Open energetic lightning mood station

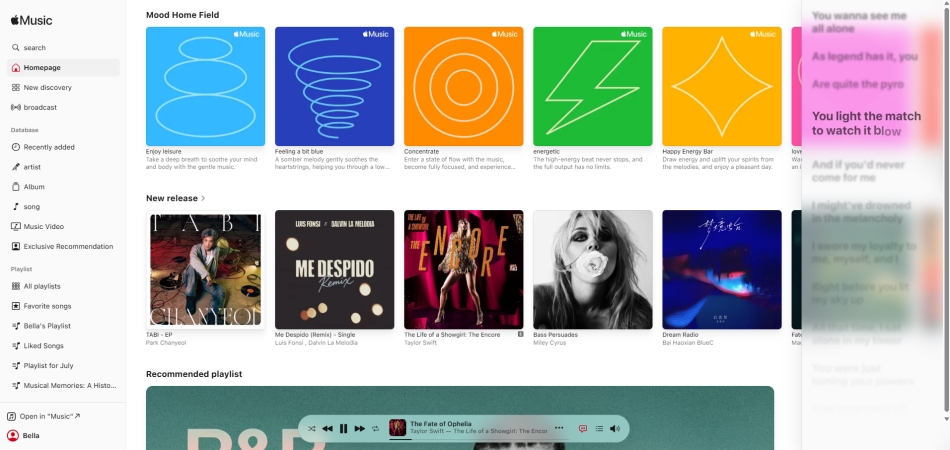pos(593,86)
